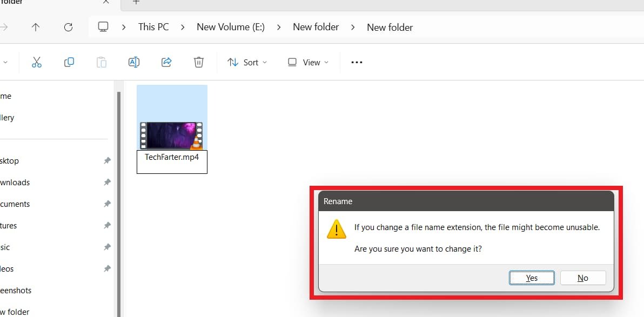Click the Cut scissors icon
This screenshot has height=317, width=644.
point(37,63)
